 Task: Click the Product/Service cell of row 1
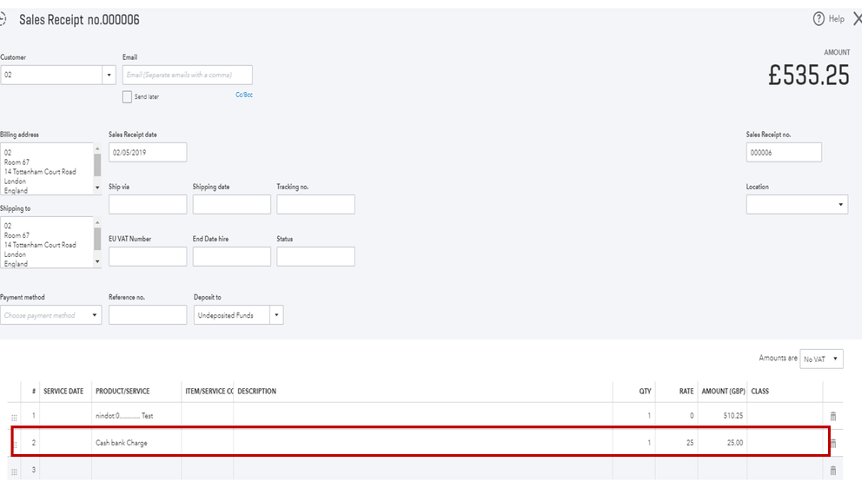[136, 417]
